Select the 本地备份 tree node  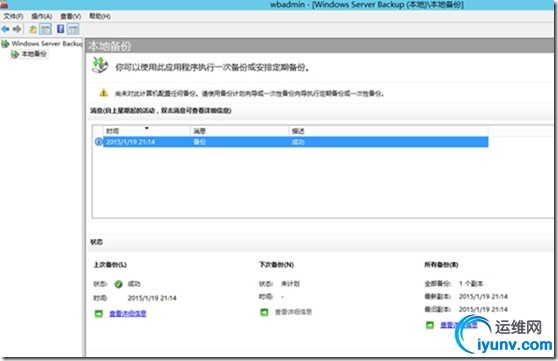(x=29, y=54)
